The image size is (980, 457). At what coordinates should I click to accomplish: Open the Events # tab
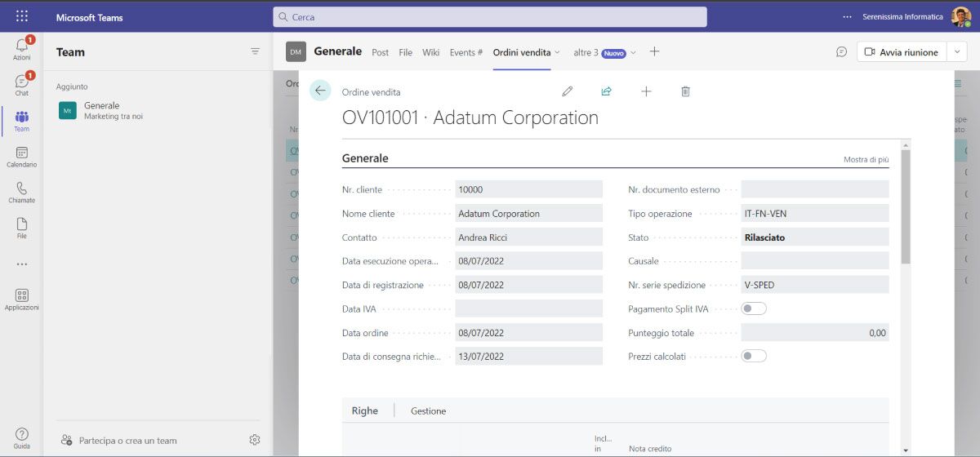click(465, 52)
